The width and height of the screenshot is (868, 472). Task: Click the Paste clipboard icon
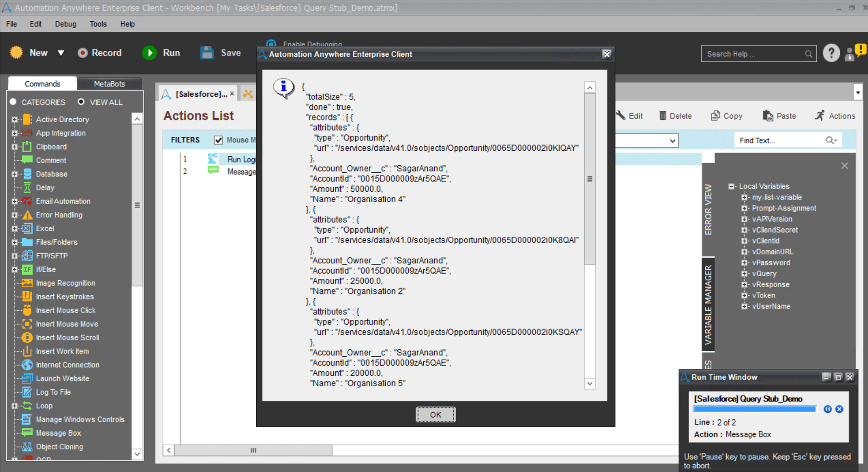[768, 116]
